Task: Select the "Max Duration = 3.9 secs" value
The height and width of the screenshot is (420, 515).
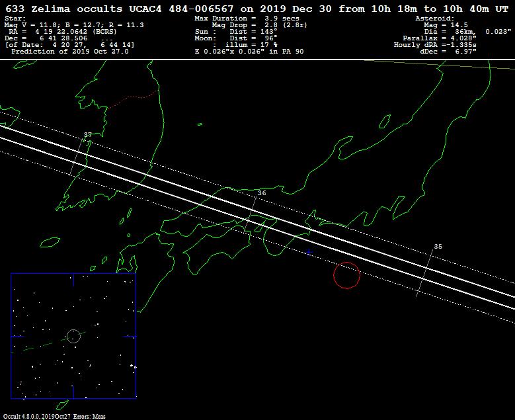Action: 247,19
